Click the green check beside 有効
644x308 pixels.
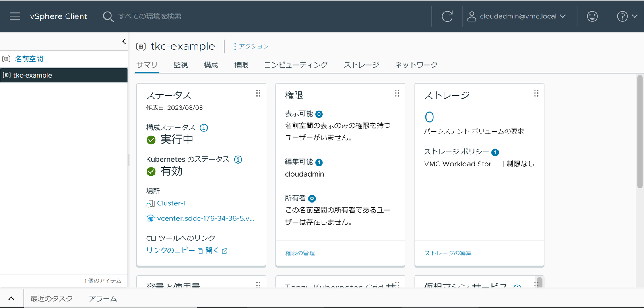[x=151, y=172]
